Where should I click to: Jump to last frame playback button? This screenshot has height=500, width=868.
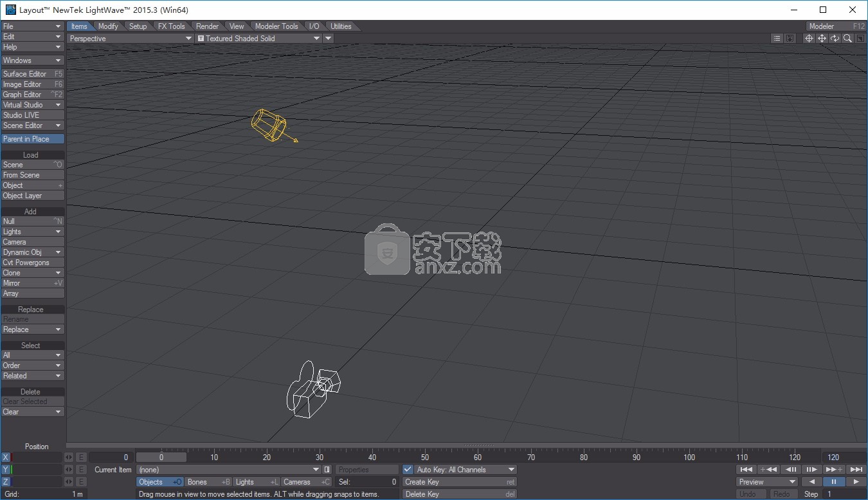[x=856, y=469]
